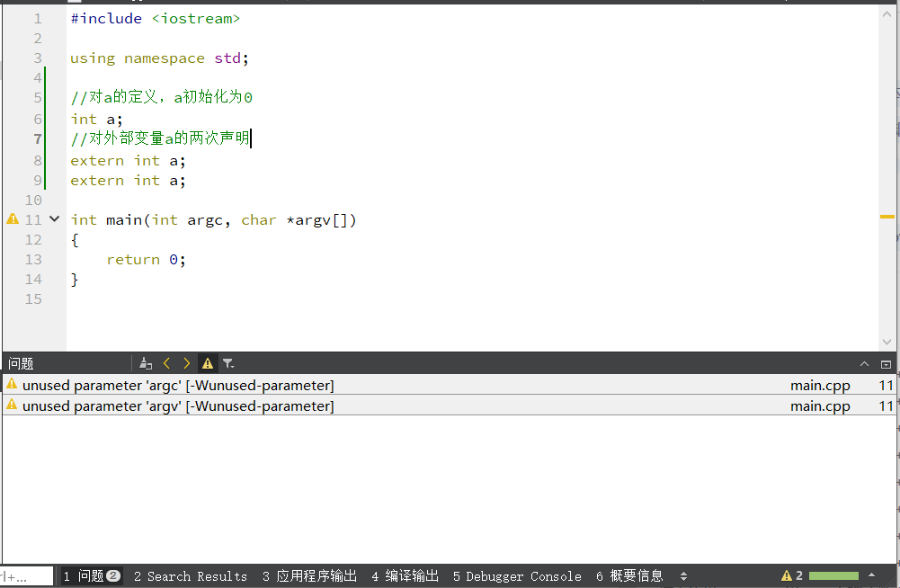Viewport: 900px width, 588px height.
Task: Go to next issue arrow
Action: point(186,363)
